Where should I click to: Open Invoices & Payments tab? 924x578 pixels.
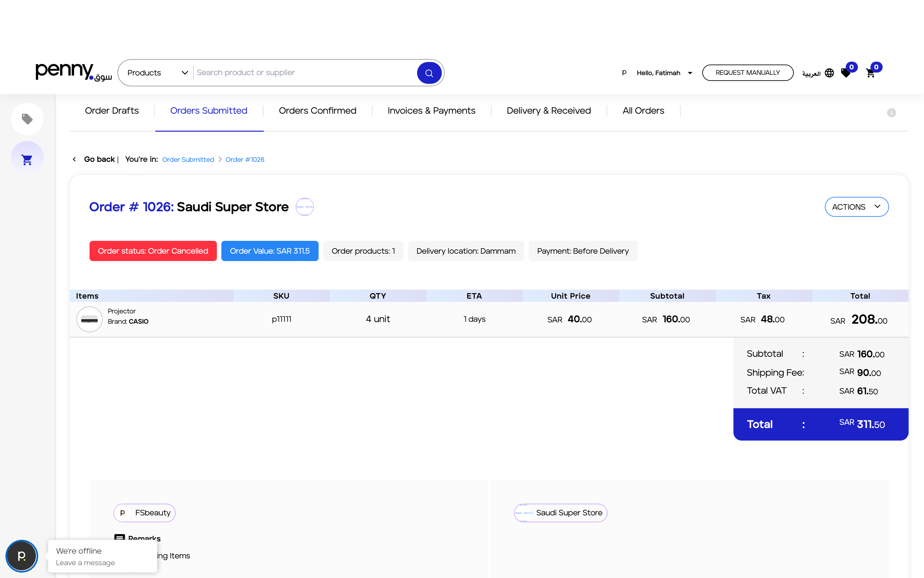pyautogui.click(x=432, y=110)
